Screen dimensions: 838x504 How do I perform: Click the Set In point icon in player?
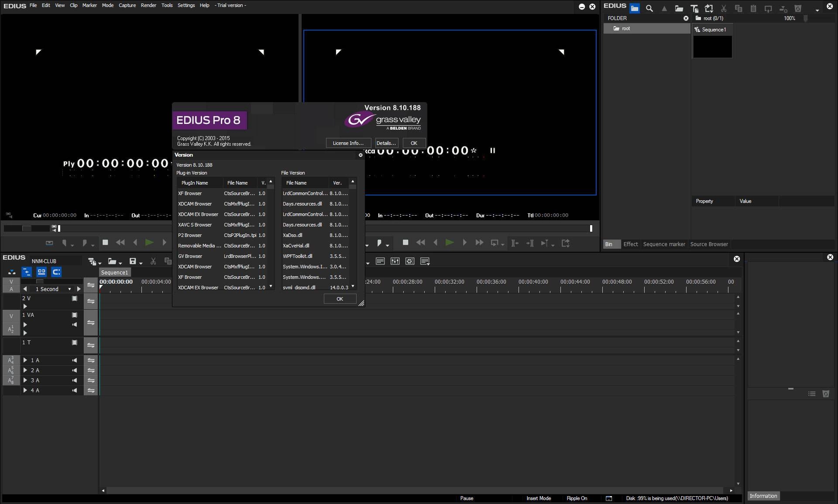(64, 243)
